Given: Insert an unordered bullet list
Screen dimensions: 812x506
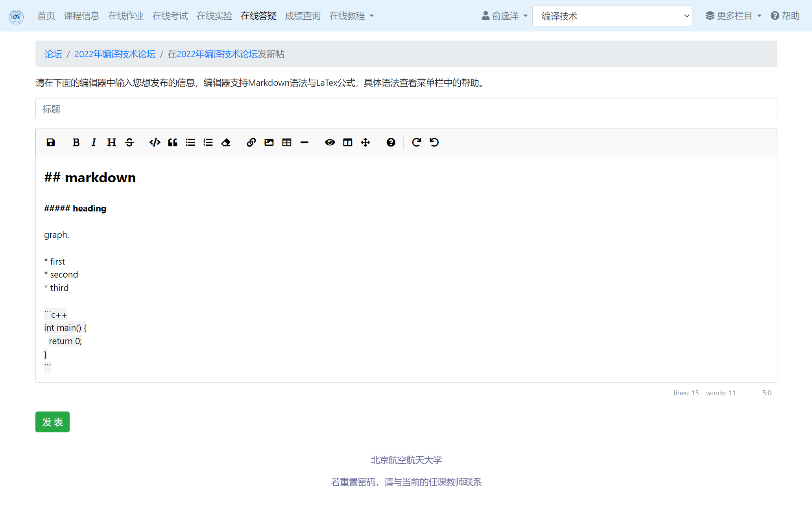Looking at the screenshot, I should 190,143.
